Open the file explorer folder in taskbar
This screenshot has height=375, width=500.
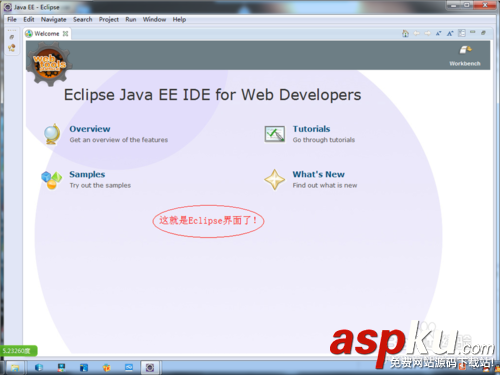pyautogui.click(x=15, y=368)
